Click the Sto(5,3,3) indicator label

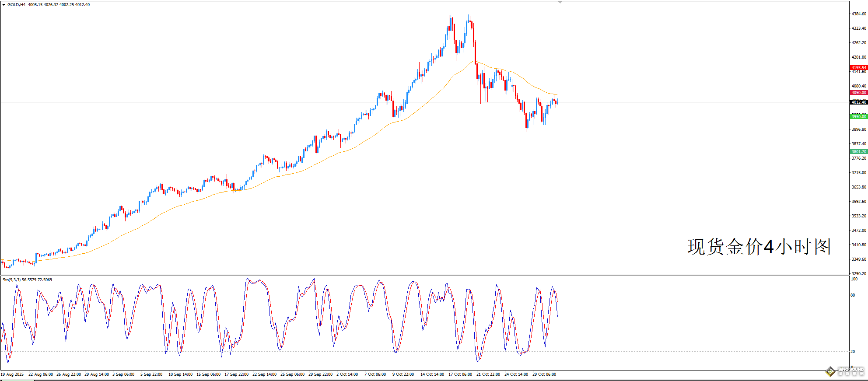[11, 280]
